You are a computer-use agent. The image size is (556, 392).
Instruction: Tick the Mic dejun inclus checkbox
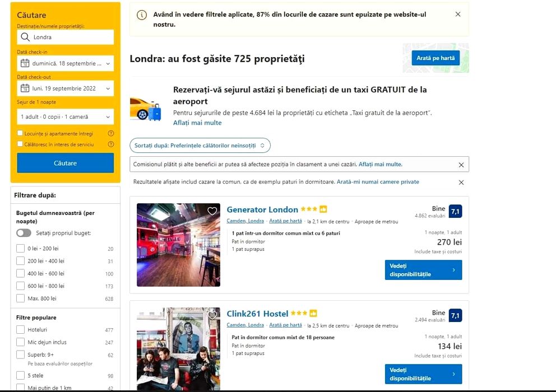point(20,342)
